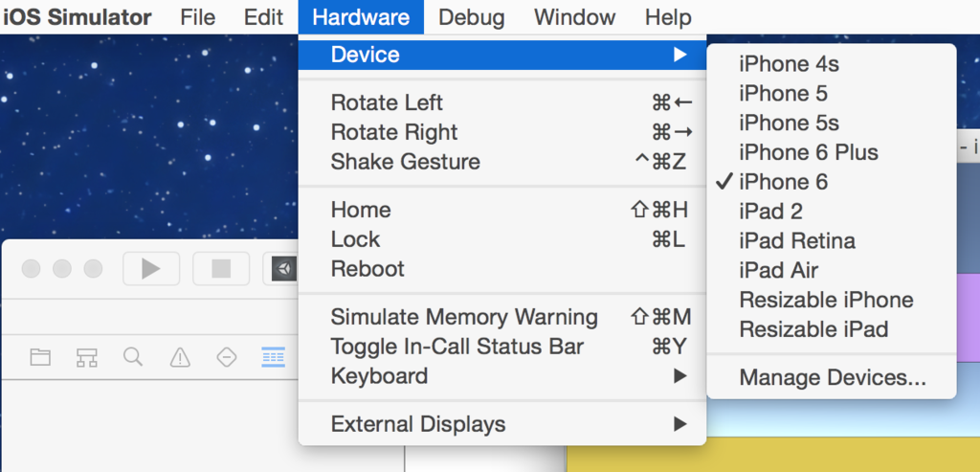Open the Debug menu
The height and width of the screenshot is (472, 980).
471,17
